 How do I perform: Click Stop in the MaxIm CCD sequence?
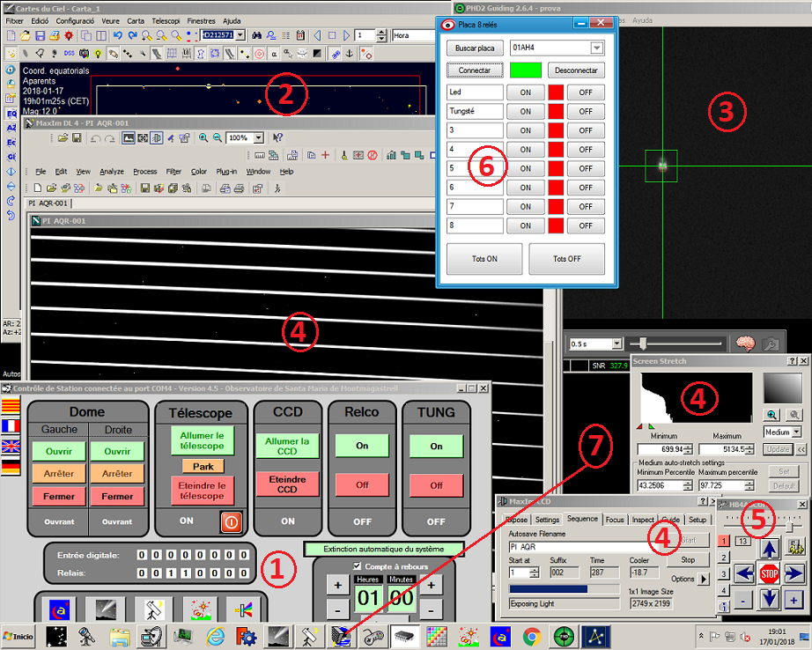tap(688, 560)
